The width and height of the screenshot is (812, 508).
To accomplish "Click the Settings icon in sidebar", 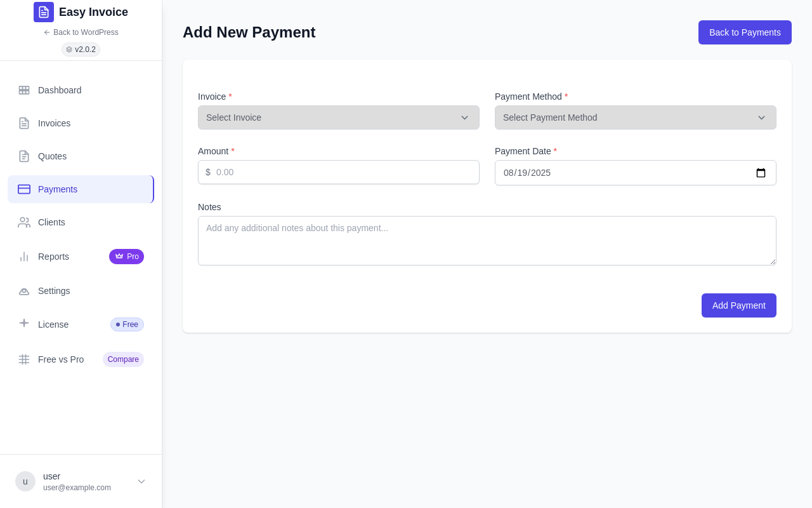I will pyautogui.click(x=24, y=291).
